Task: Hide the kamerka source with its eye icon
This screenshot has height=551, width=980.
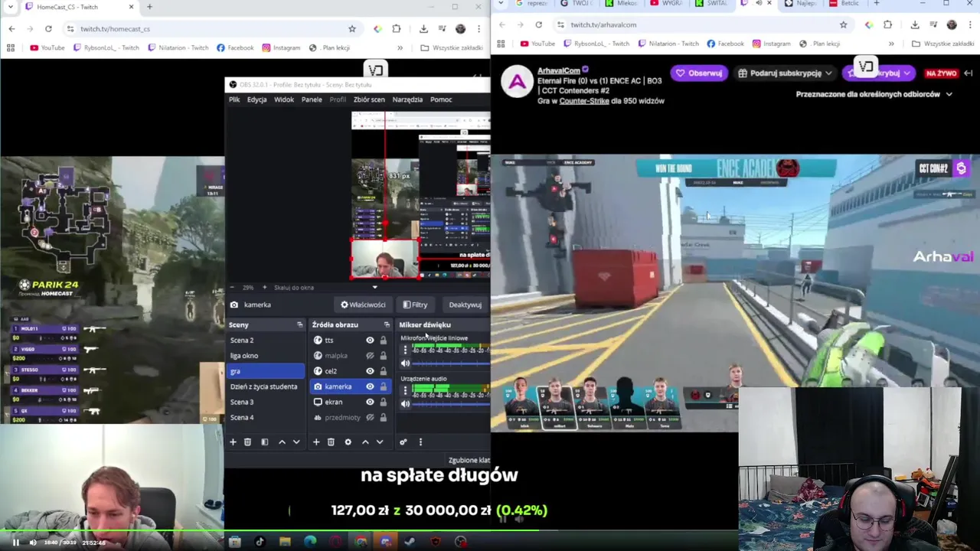Action: 370,386
